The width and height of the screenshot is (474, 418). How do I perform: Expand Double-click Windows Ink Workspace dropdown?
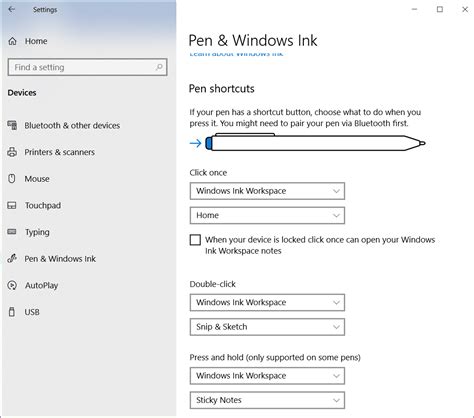(267, 302)
